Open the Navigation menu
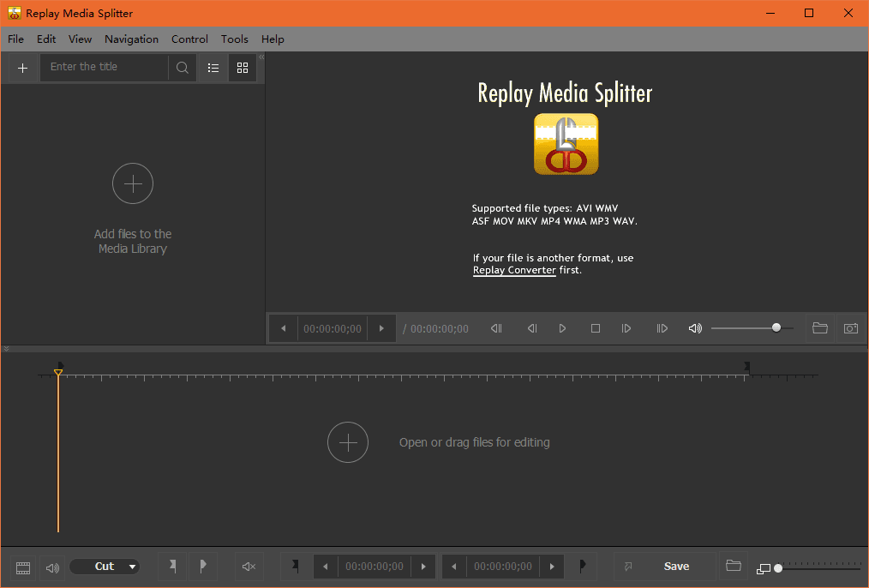Viewport: 869px width, 588px height. (x=131, y=39)
